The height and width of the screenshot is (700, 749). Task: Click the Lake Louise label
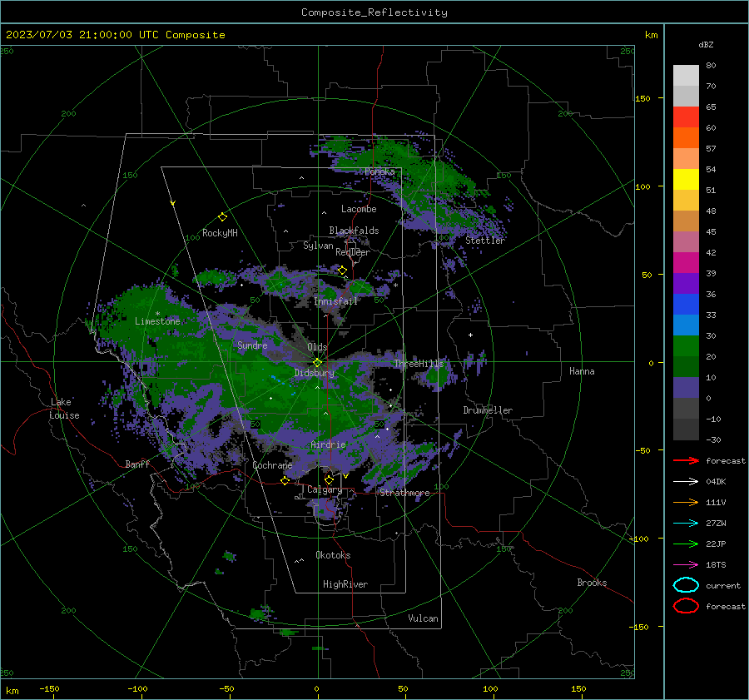click(64, 409)
